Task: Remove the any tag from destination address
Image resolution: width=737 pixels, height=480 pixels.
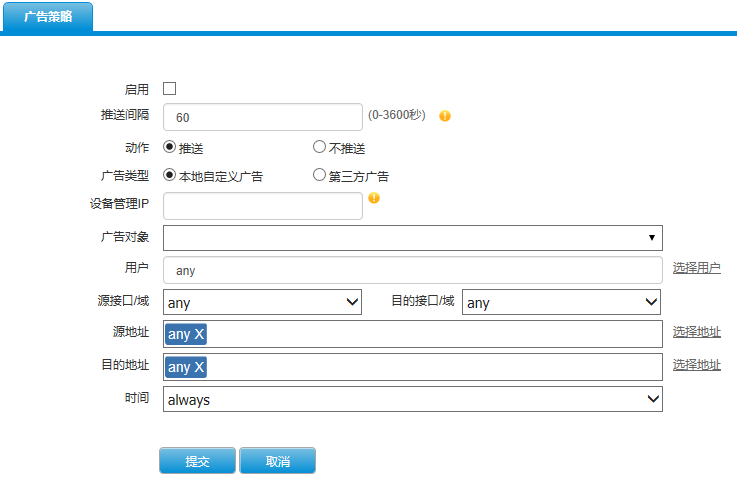Action: click(x=199, y=367)
